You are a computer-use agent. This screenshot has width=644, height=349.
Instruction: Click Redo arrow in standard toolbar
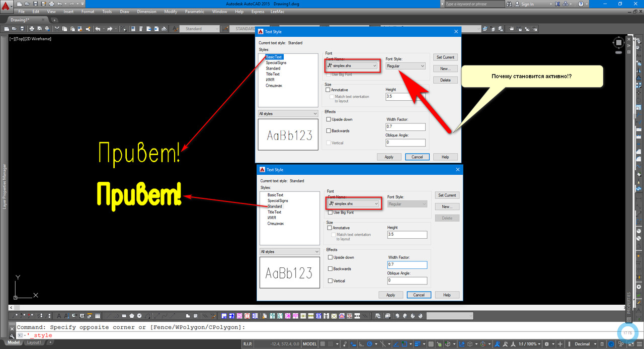pos(109,29)
